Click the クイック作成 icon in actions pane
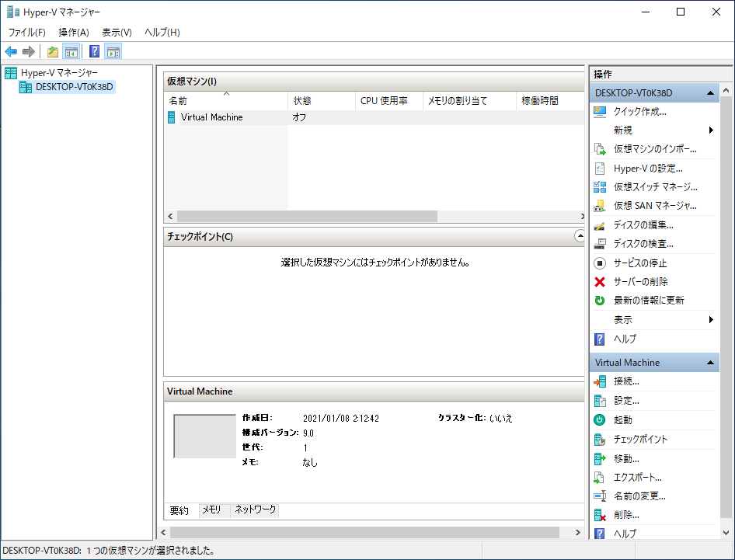Viewport: 735px width, 560px height. click(599, 112)
